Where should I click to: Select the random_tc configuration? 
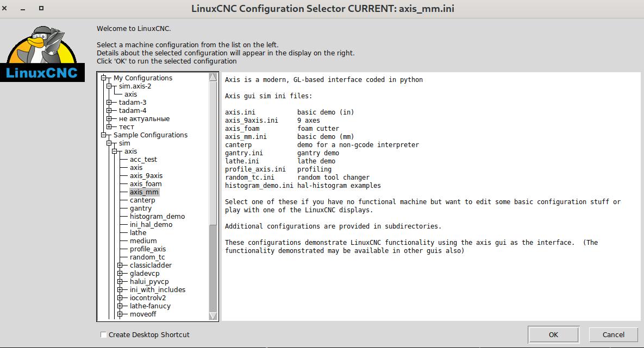147,257
